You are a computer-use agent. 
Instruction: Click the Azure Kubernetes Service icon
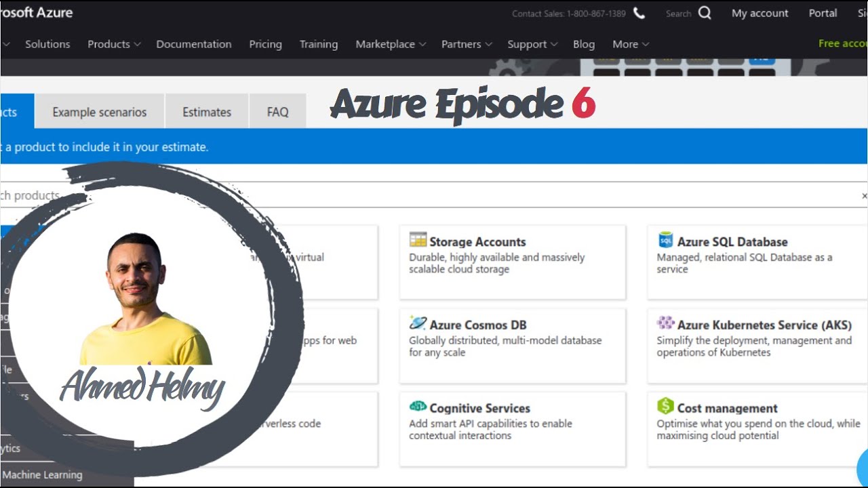(x=665, y=323)
